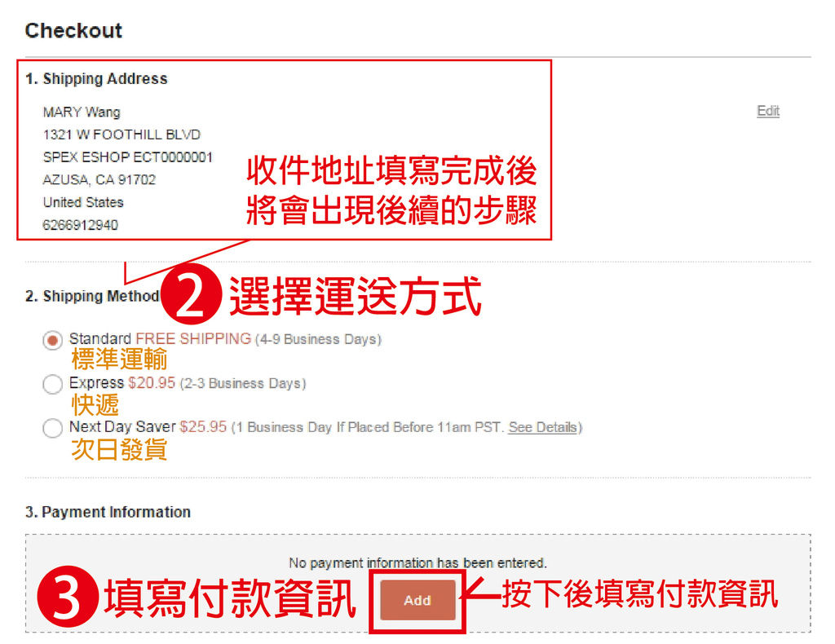This screenshot has height=644, width=835.
Task: Select the Standard FREE SHIPPING radio button
Action: pyautogui.click(x=53, y=340)
